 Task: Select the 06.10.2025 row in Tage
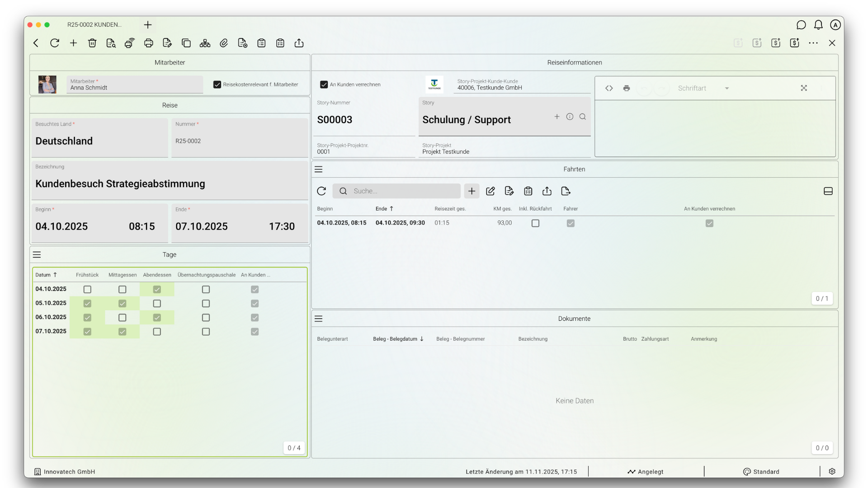[x=170, y=318]
